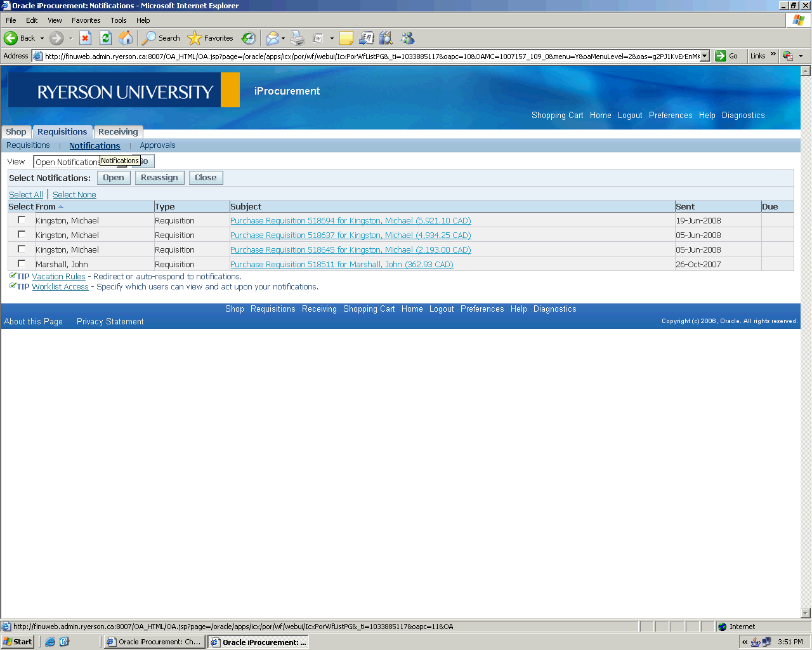Check the box for Requisition 518694
The width and height of the screenshot is (812, 650).
tap(22, 220)
